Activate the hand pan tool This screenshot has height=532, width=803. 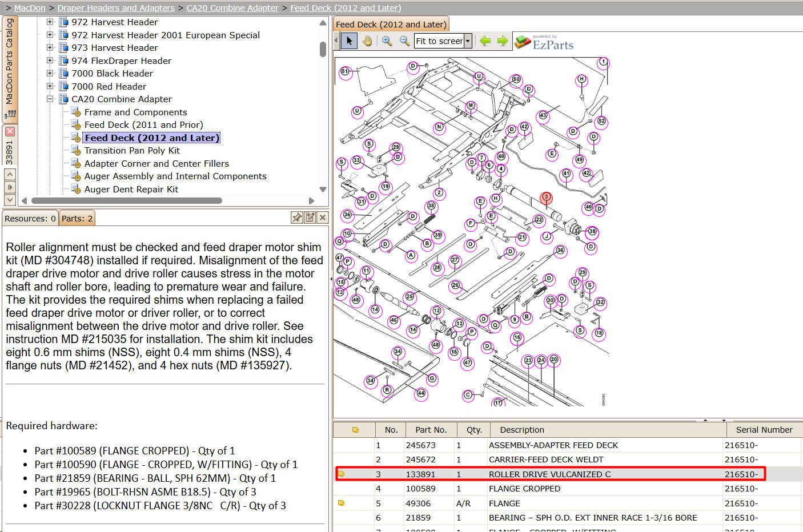[367, 41]
